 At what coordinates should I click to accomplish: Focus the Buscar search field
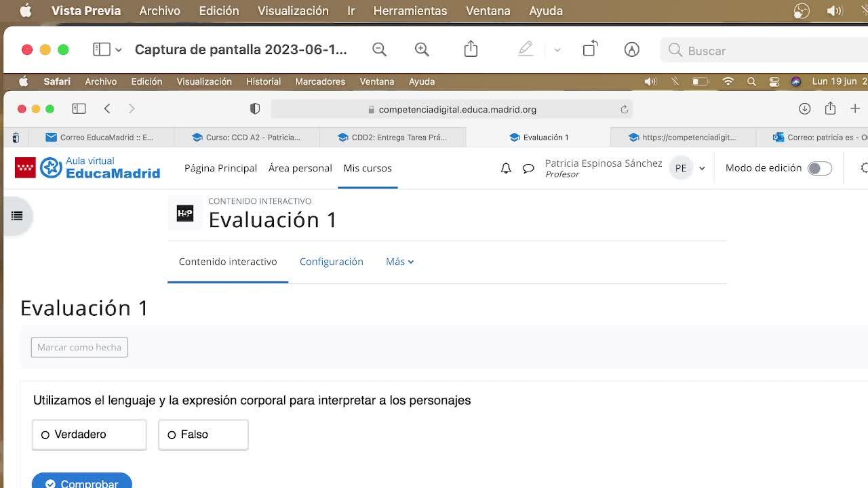pyautogui.click(x=764, y=50)
